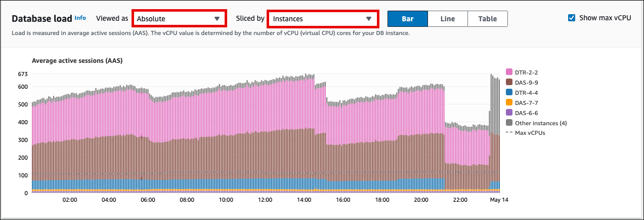
Task: Click the Max vCPUs dashed legend icon
Action: 509,133
